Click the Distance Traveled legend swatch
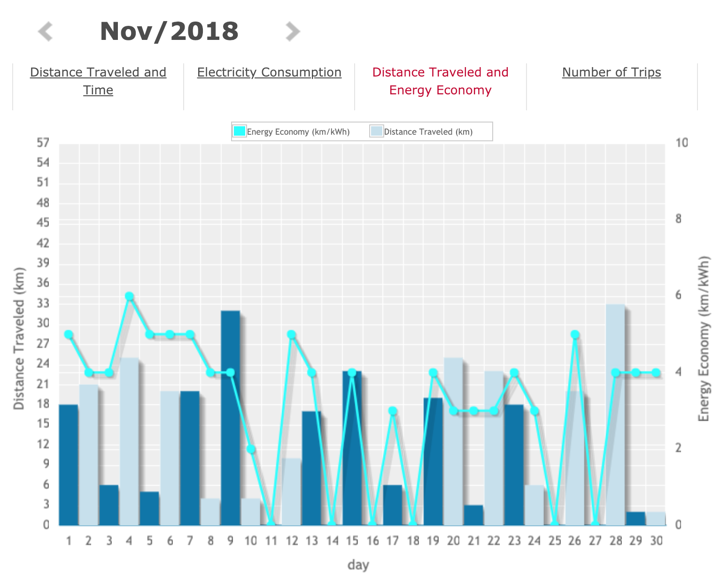Image resolution: width=728 pixels, height=583 pixels. pos(376,131)
